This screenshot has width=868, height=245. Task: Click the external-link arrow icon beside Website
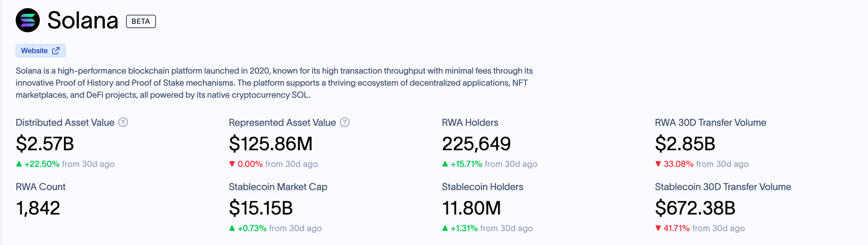coord(56,51)
